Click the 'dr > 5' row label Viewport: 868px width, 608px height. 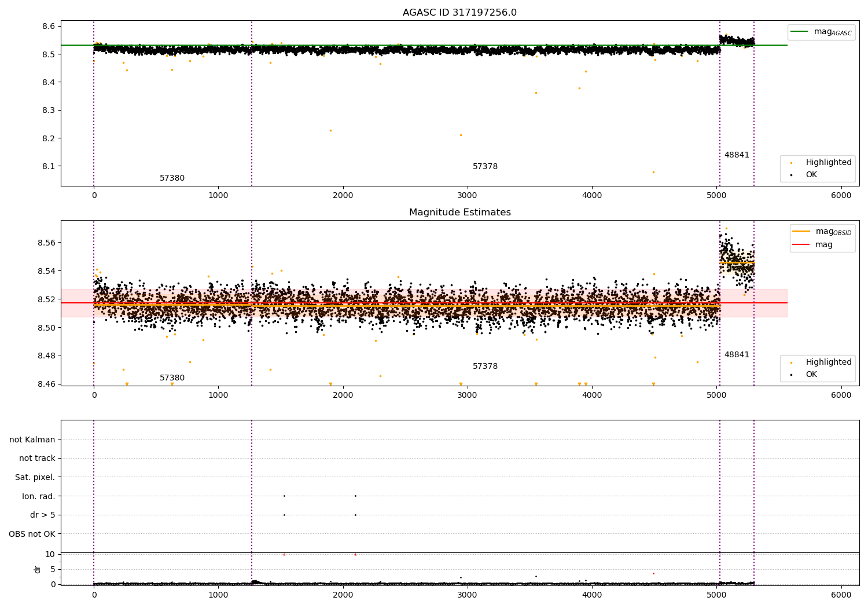point(43,515)
